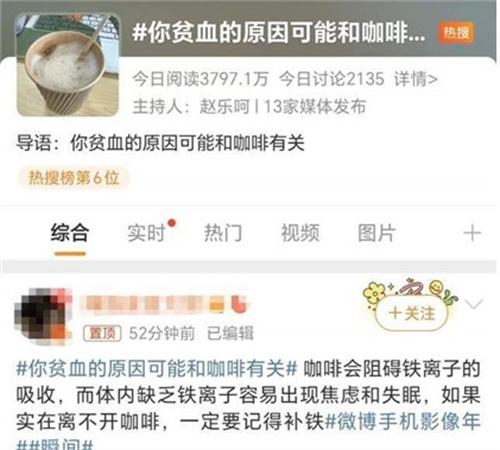Click the plus icon to add tabs

click(472, 233)
